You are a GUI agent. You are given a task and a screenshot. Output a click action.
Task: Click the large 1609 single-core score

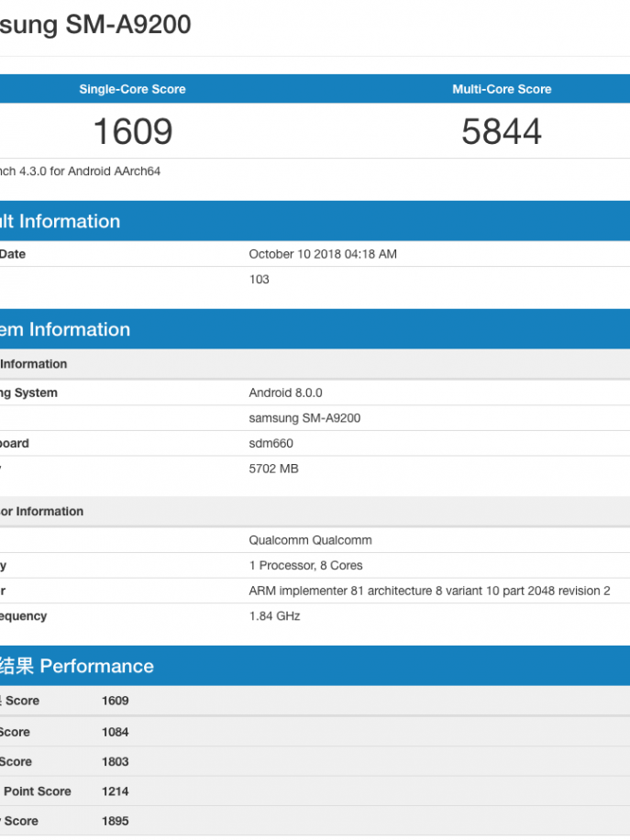click(x=133, y=132)
